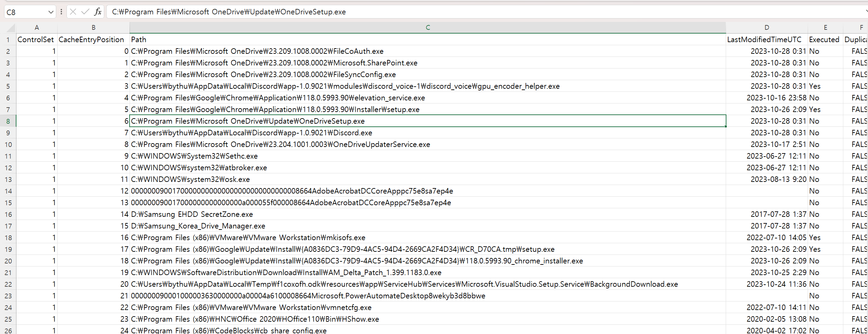
Task: Click the date cell 2023-10-16 23:58
Action: pyautogui.click(x=767, y=98)
